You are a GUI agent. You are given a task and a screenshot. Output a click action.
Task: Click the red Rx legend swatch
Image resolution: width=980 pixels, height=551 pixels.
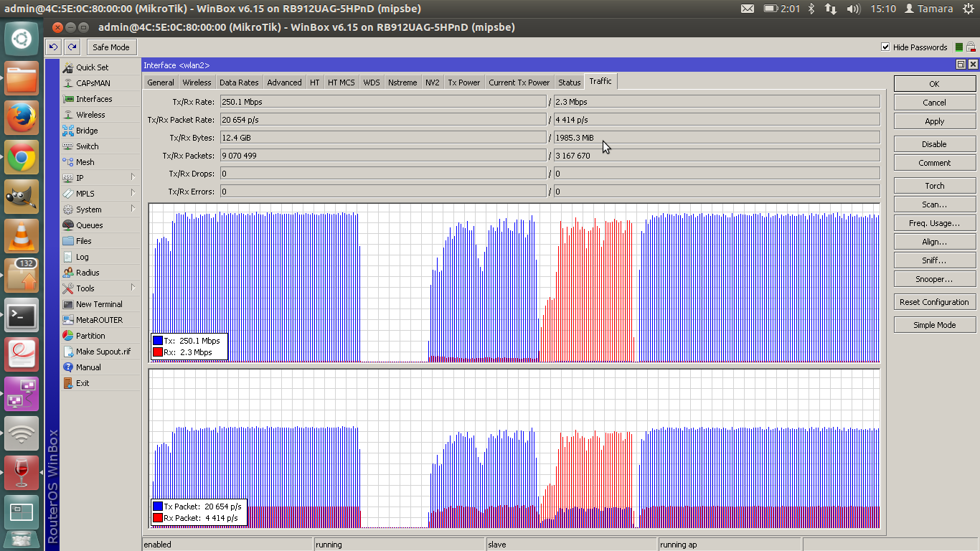pos(158,352)
